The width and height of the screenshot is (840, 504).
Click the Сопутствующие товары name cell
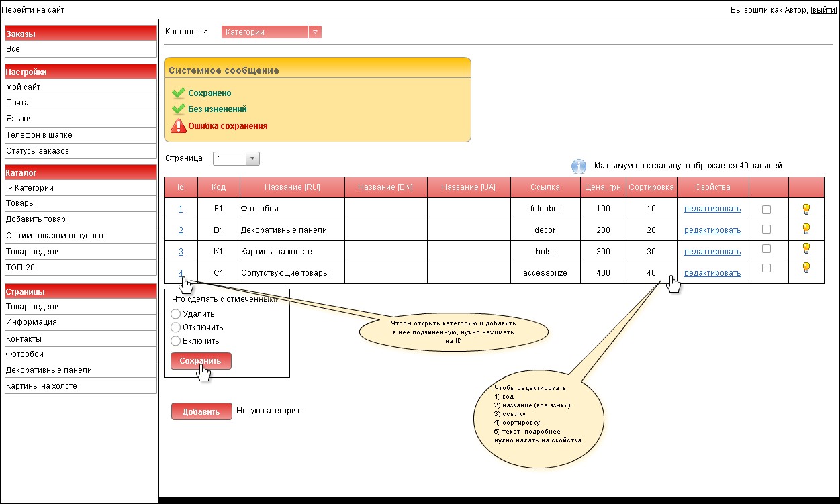[292, 273]
